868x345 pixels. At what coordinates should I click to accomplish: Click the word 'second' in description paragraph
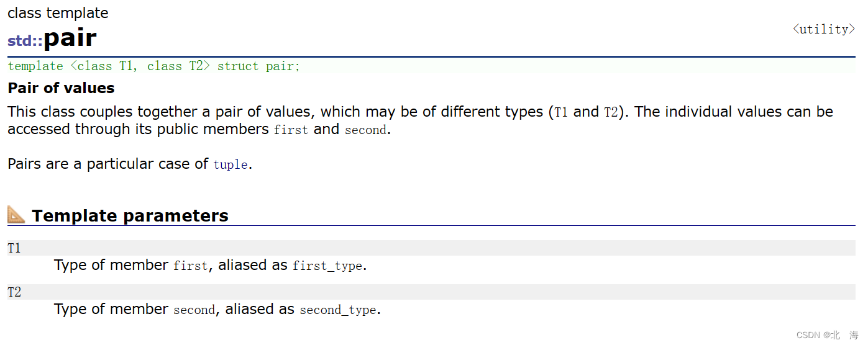coord(366,130)
